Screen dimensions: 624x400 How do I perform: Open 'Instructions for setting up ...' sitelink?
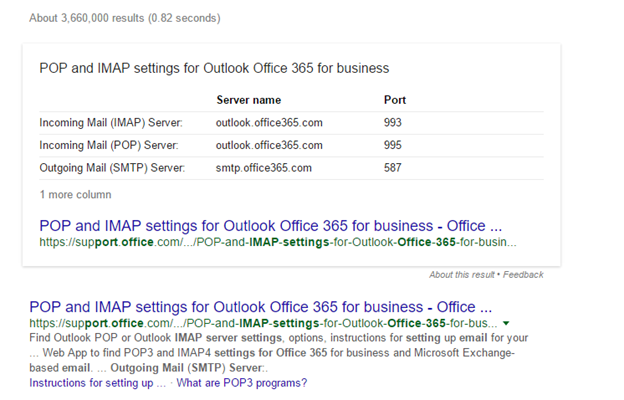pos(98,383)
